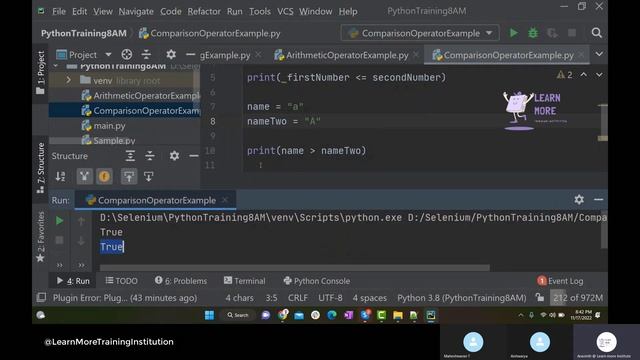The height and width of the screenshot is (360, 640).
Task: Open the Terminal tool window
Action: click(244, 281)
